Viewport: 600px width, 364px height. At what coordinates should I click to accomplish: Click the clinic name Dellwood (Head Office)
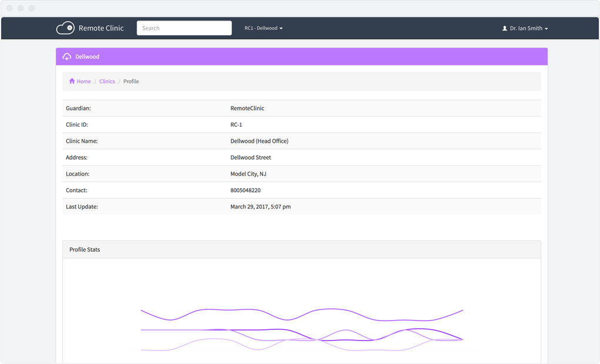(x=259, y=141)
